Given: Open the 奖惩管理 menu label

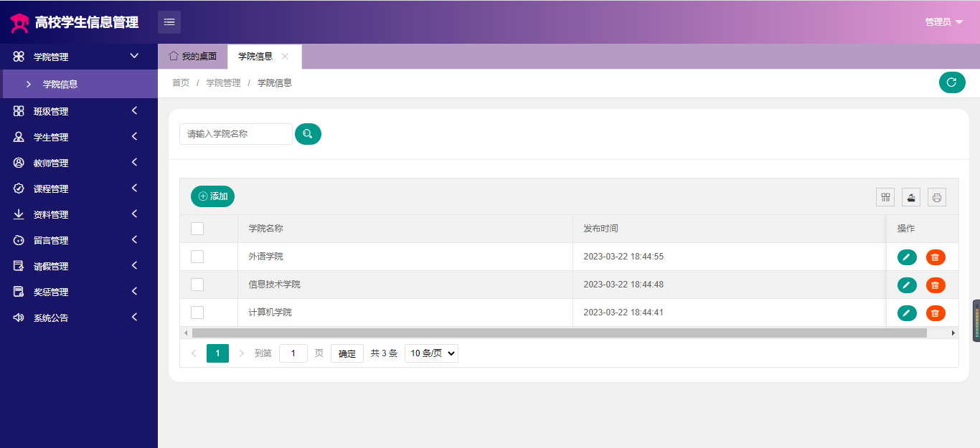Looking at the screenshot, I should coord(51,292).
